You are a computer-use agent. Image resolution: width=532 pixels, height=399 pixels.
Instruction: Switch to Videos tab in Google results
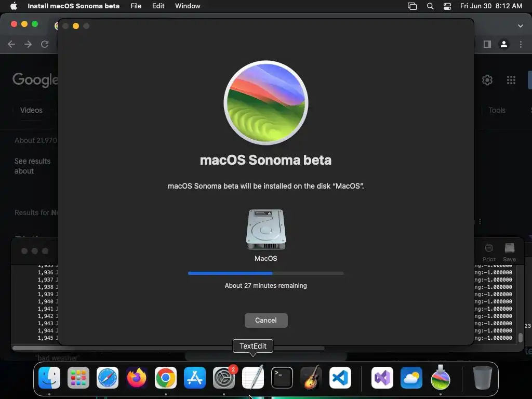click(31, 110)
